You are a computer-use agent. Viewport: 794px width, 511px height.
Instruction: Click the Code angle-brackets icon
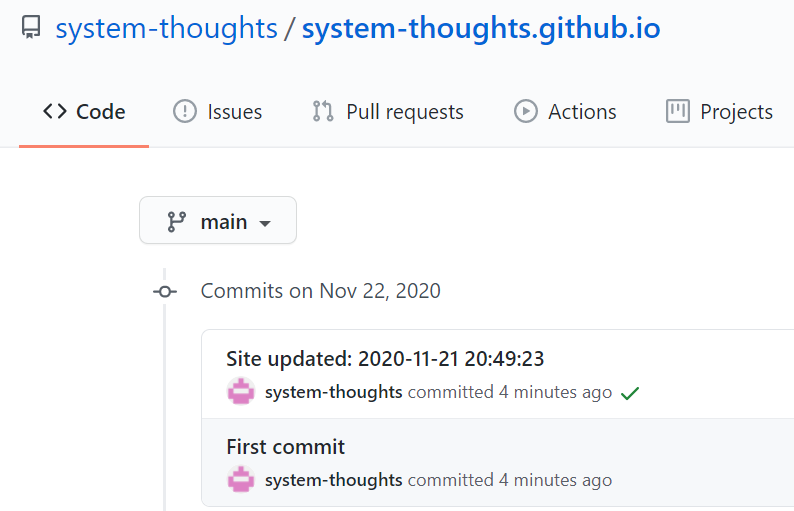point(55,111)
